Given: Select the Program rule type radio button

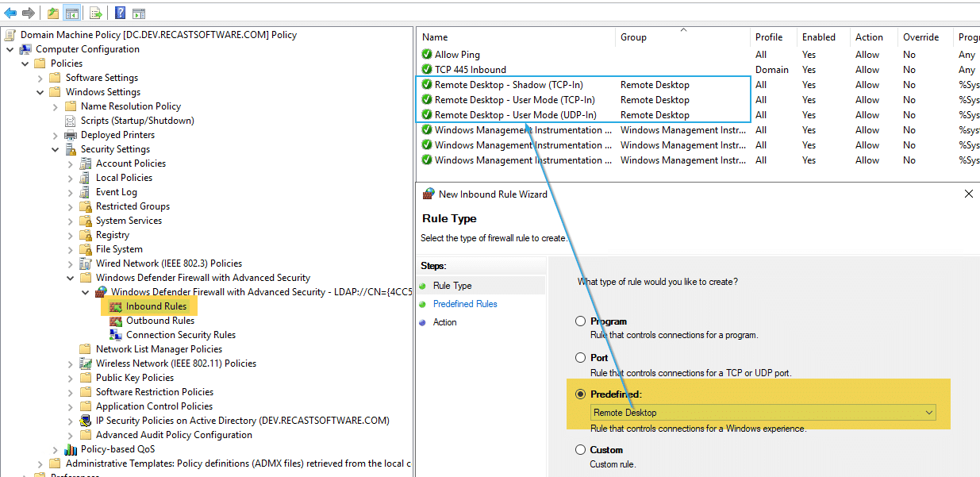Looking at the screenshot, I should [x=581, y=321].
